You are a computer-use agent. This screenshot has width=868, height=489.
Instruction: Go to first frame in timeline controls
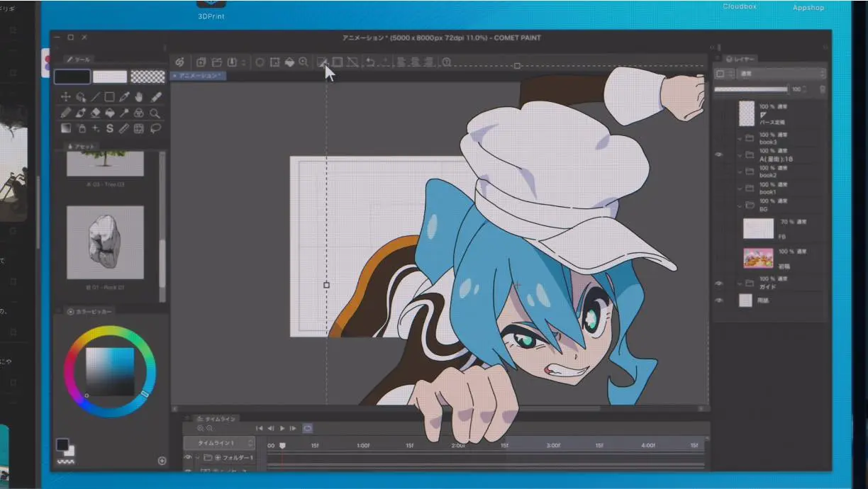(x=260, y=428)
